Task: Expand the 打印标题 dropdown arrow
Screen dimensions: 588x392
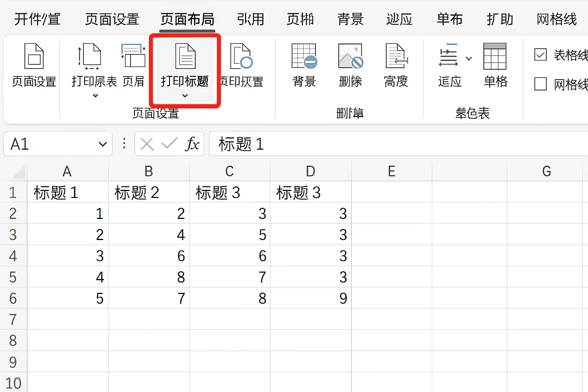Action: pyautogui.click(x=185, y=96)
